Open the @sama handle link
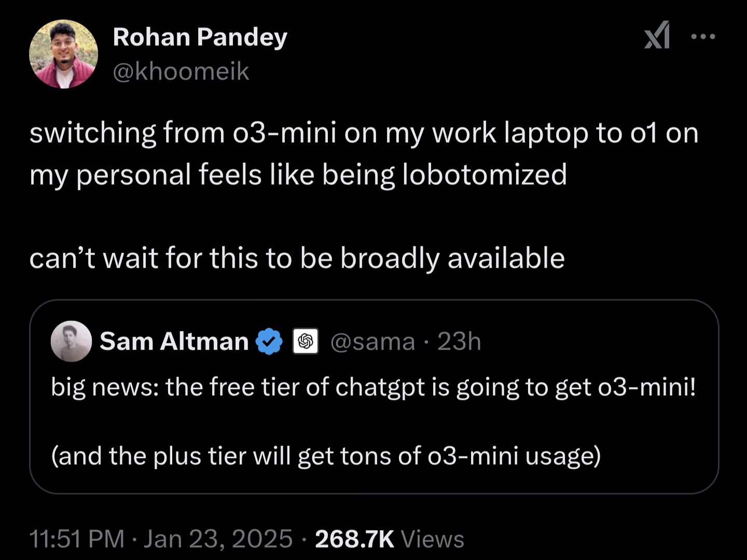The image size is (747, 560). pyautogui.click(x=372, y=342)
